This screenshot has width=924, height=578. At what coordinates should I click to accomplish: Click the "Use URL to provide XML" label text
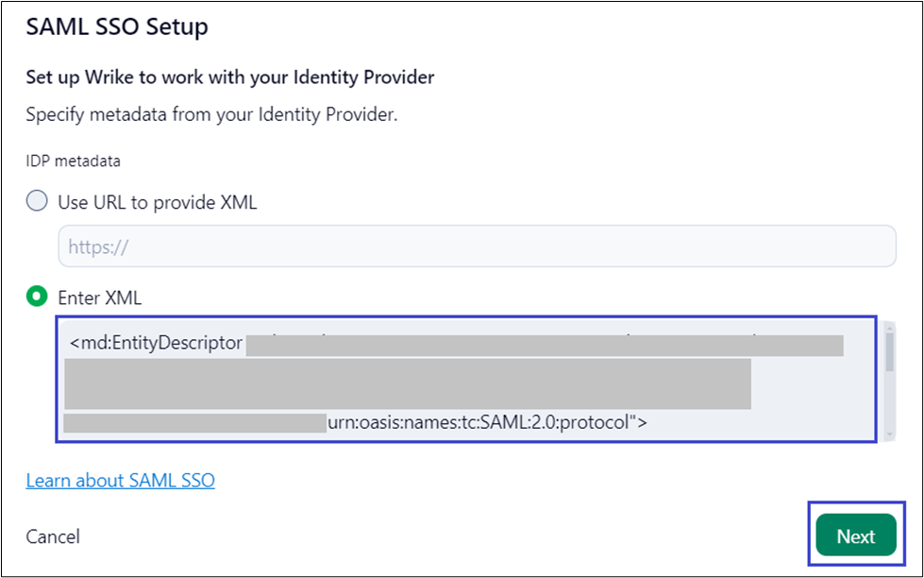tap(157, 201)
